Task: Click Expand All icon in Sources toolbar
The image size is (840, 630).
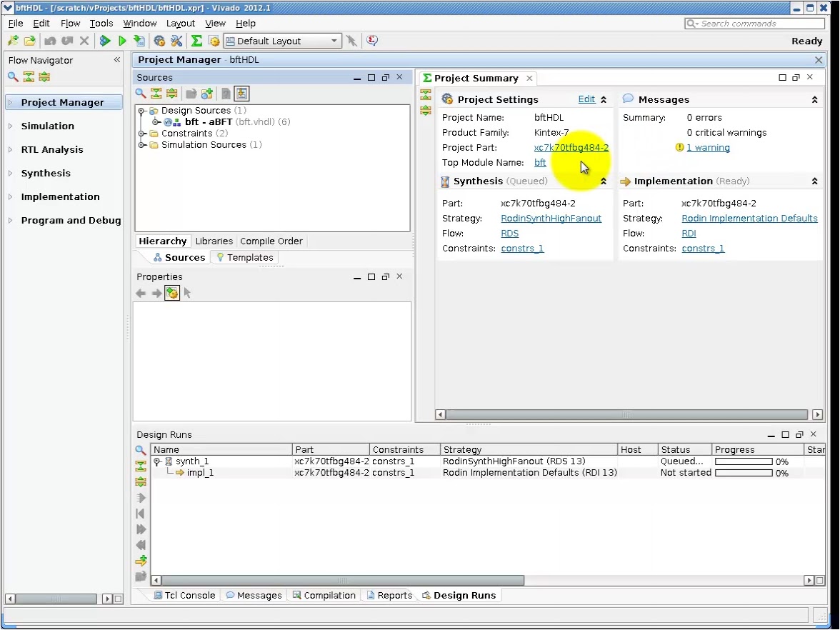Action: 171,94
